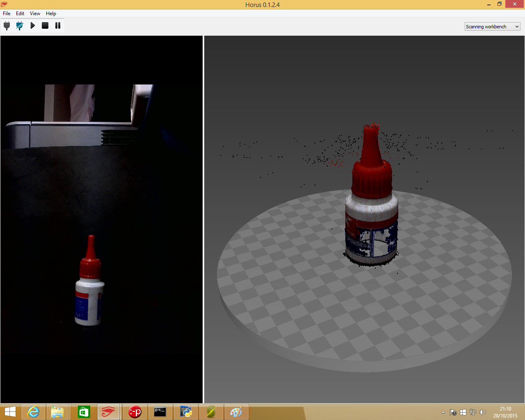Open the File menu
This screenshot has height=420, width=525.
click(x=7, y=14)
